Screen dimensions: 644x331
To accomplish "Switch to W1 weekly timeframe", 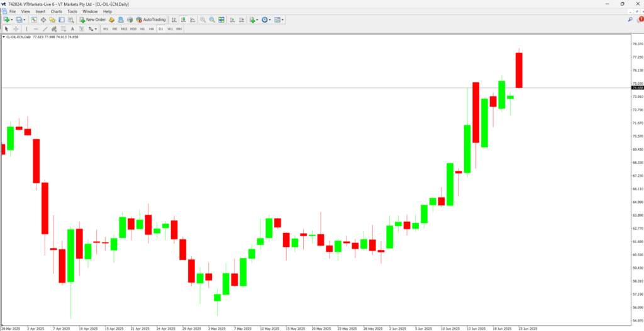I will (170, 29).
